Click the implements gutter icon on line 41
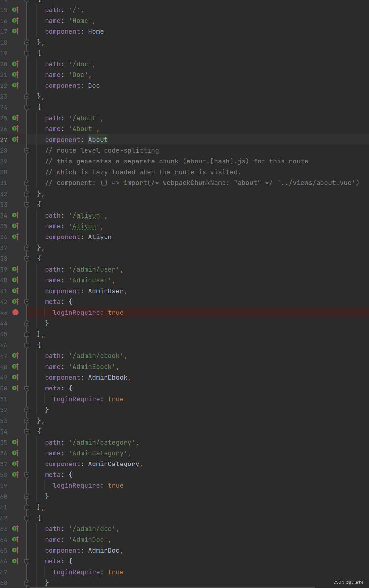 point(15,291)
